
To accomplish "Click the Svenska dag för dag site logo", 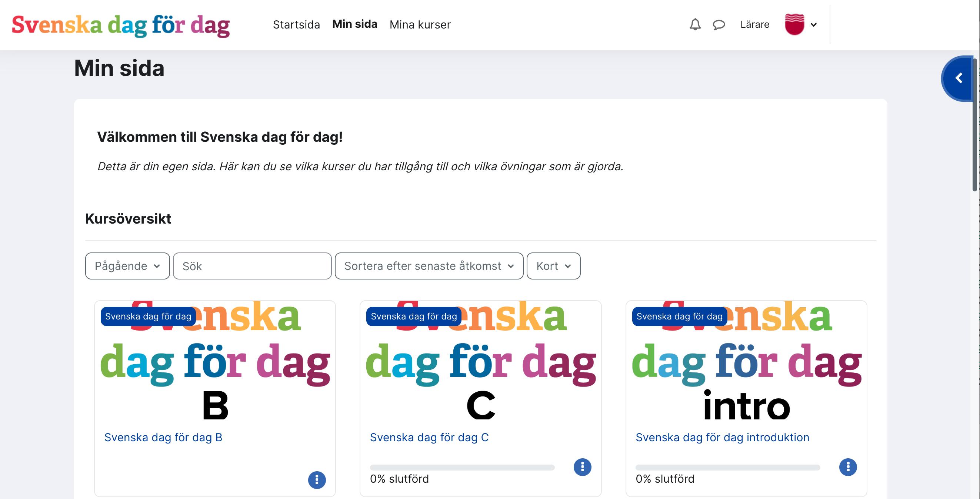I will pos(121,25).
